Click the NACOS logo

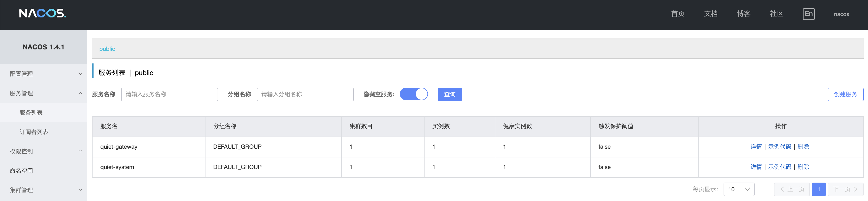42,14
